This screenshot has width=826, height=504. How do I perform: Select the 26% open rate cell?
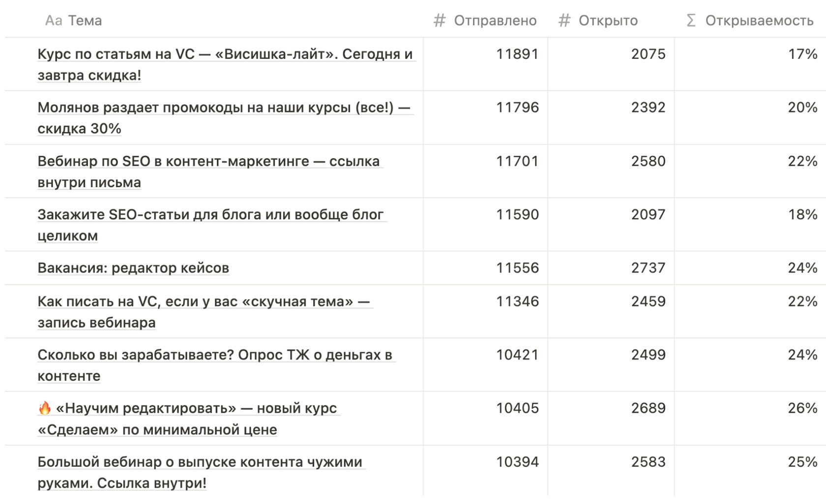(x=750, y=419)
